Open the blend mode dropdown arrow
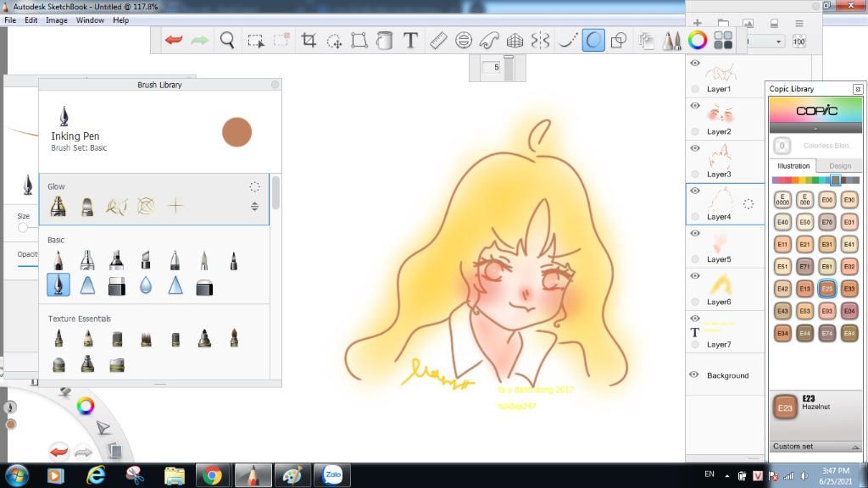 [778, 42]
